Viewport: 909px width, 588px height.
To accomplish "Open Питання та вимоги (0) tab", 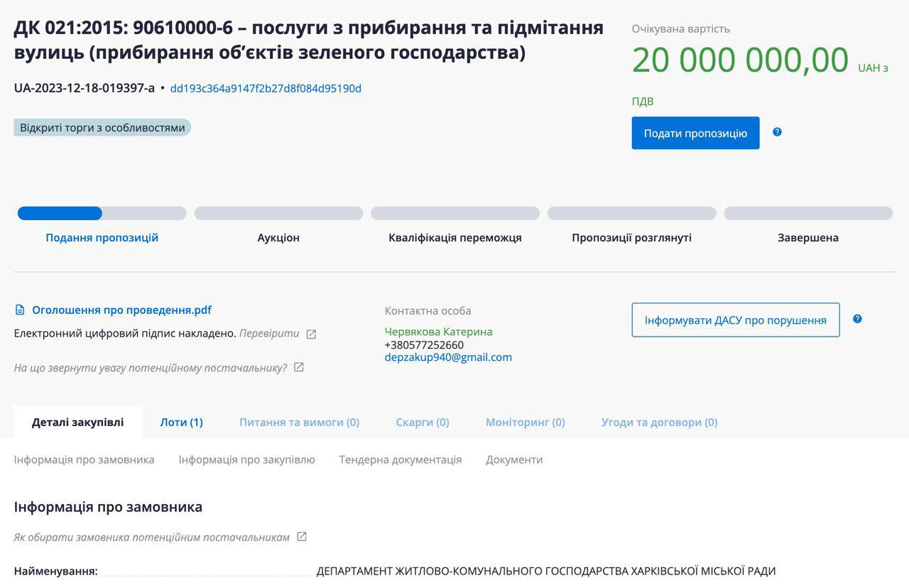I will (x=299, y=423).
